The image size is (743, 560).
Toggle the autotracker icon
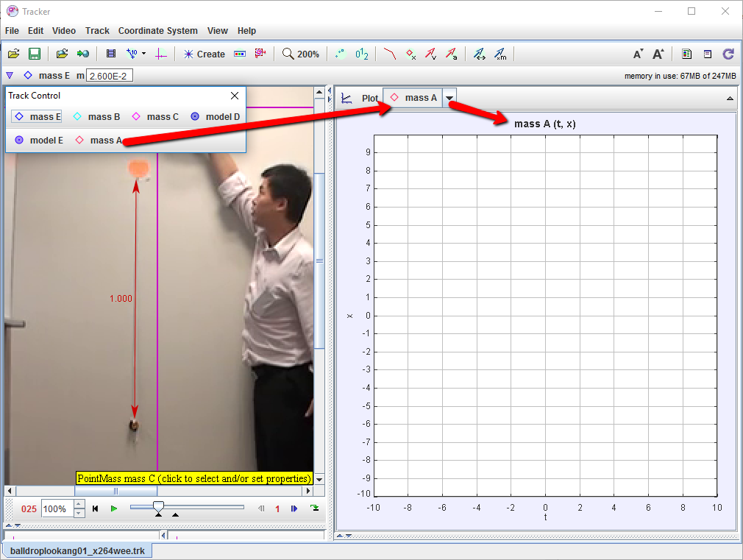(x=260, y=54)
